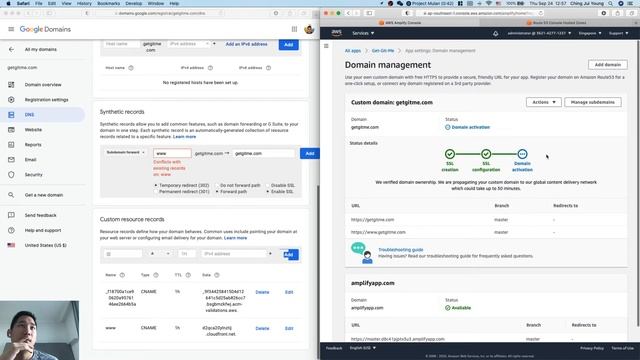Viewport: 640px width, 360px height.
Task: Click Add button for synthetic record
Action: (x=310, y=153)
